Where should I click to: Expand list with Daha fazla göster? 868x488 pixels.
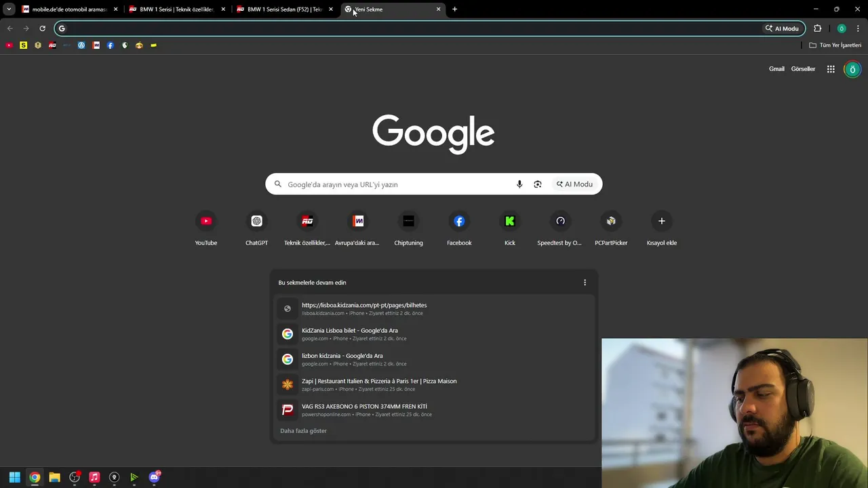[x=303, y=431]
